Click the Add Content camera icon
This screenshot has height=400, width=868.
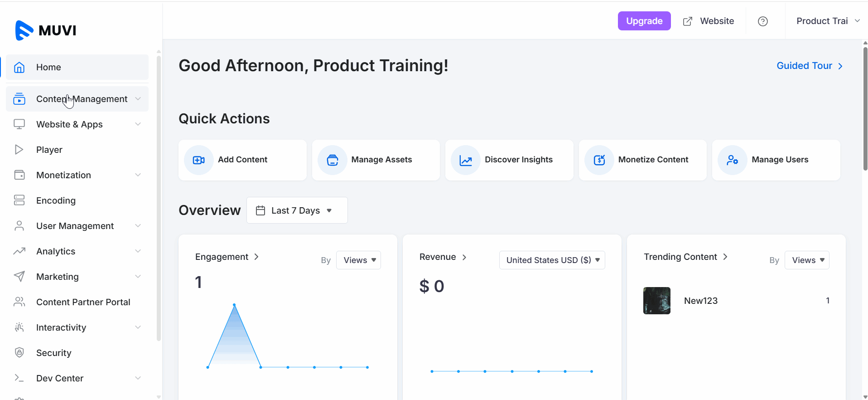click(x=198, y=160)
